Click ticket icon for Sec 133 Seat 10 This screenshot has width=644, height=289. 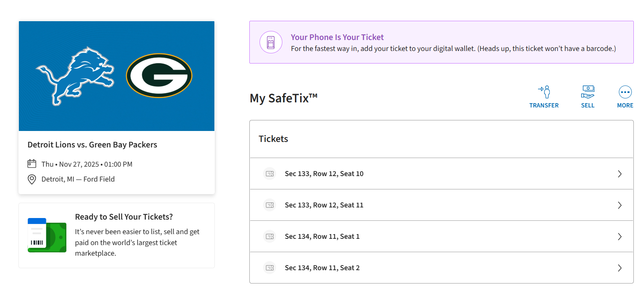point(270,174)
